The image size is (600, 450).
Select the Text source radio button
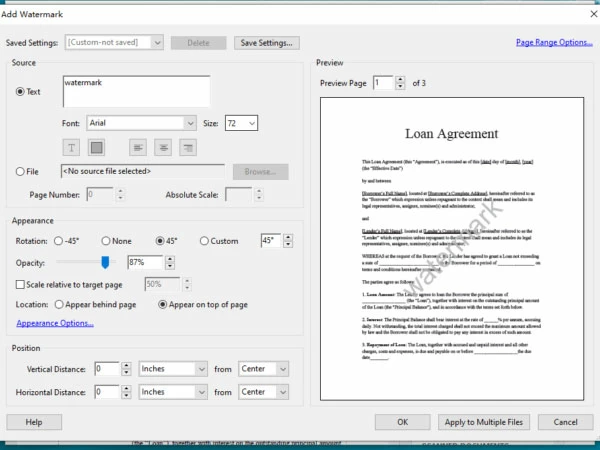pos(20,92)
